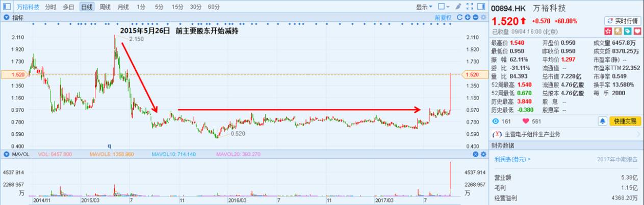Click the chart refresh icon
The image size is (644, 205).
459,17
